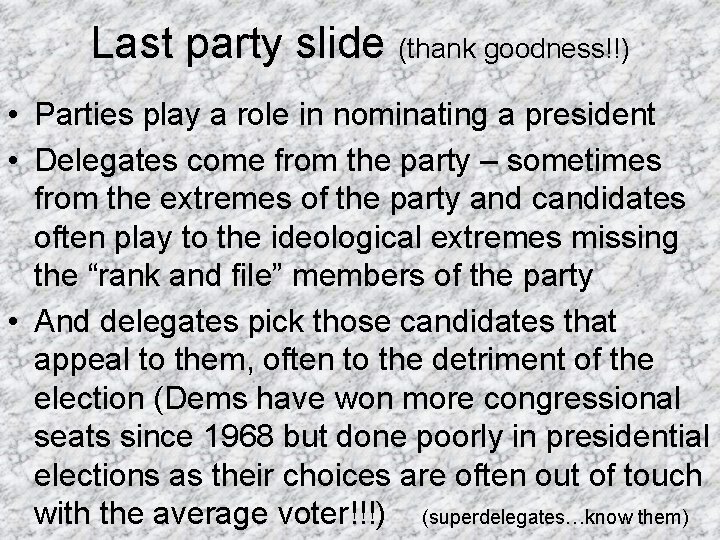Click the line starting "often play to"
Viewport: 720px width, 540px height.
click(356, 239)
